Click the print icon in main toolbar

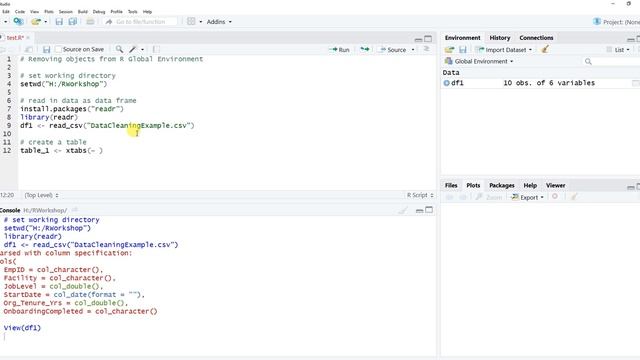click(x=90, y=22)
